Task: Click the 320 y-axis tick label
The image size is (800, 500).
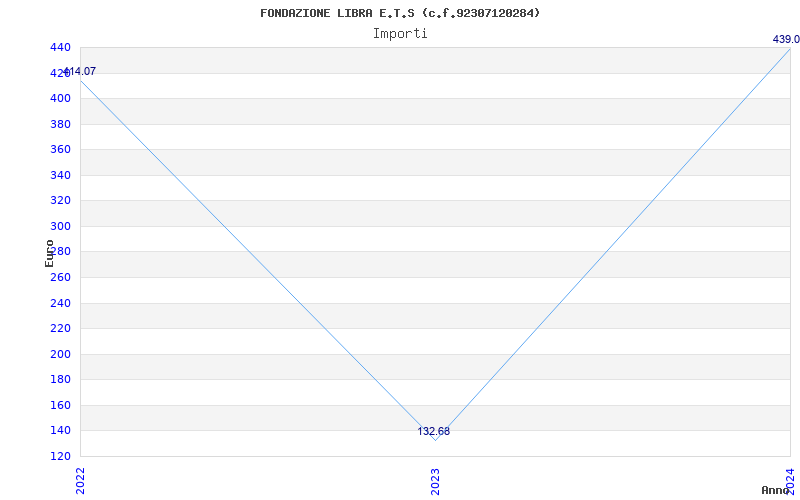Action: tap(60, 201)
